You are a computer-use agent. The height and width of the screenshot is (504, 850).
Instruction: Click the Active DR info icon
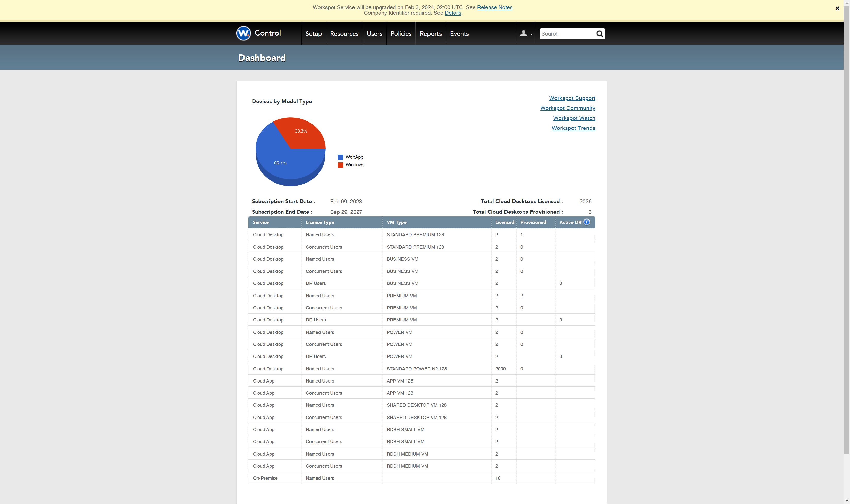point(587,222)
